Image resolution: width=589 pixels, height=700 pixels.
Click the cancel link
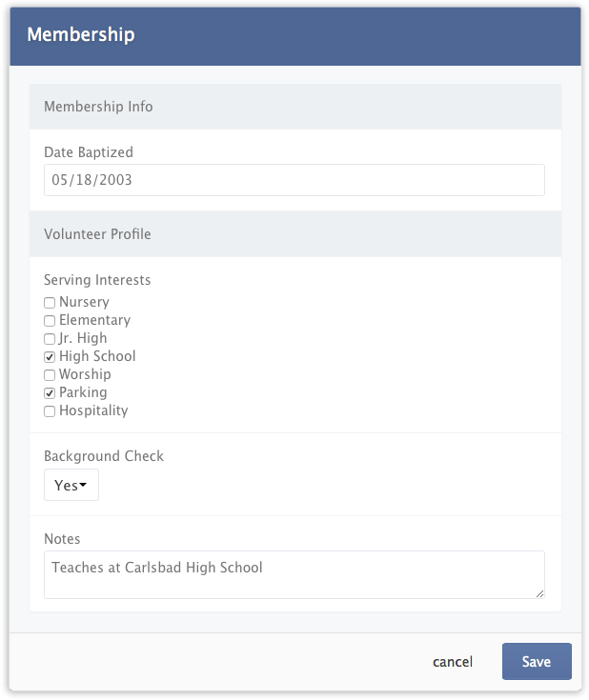tap(452, 662)
